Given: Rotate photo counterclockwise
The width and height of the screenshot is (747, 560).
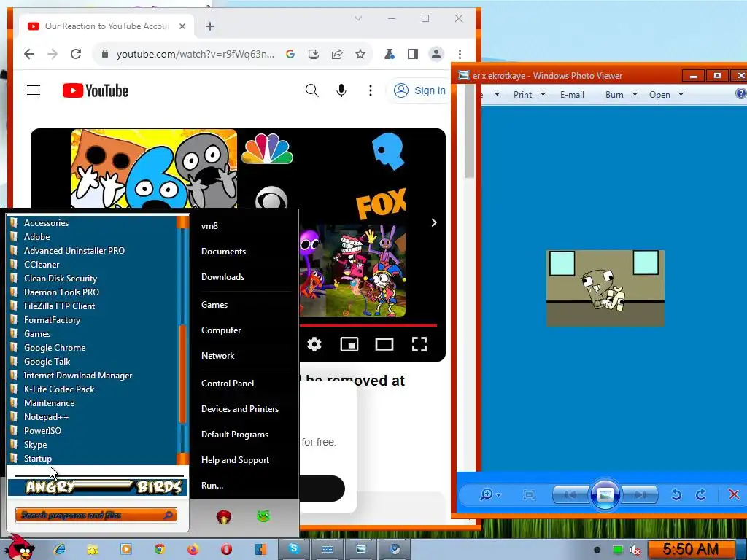Looking at the screenshot, I should (676, 495).
